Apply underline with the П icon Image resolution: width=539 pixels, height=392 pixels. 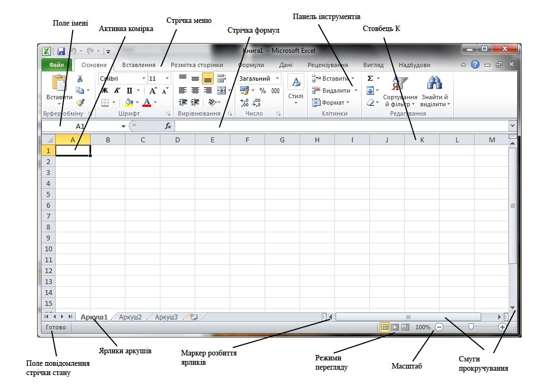click(x=129, y=91)
